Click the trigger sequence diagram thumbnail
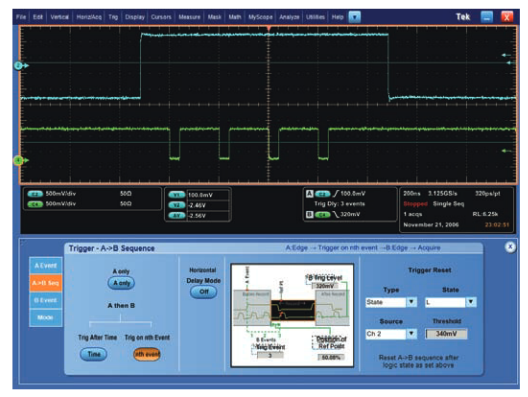This screenshot has height=397, width=528. pos(292,315)
